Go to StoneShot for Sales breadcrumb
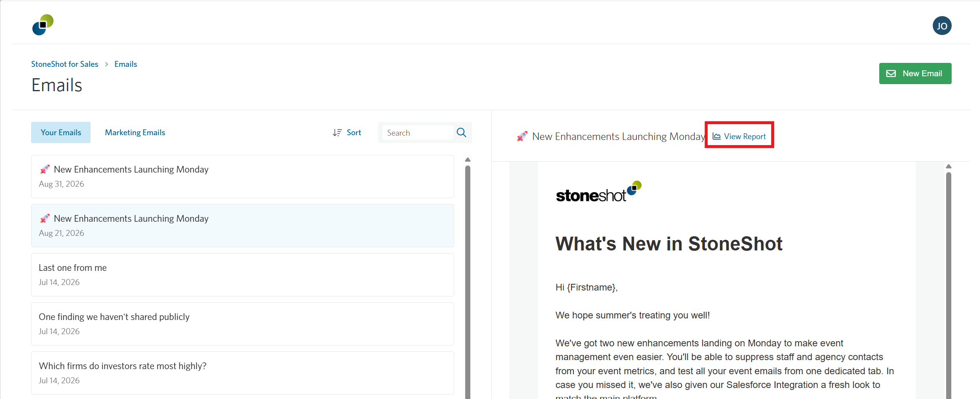Screen dimensions: 980x399 tap(65, 64)
